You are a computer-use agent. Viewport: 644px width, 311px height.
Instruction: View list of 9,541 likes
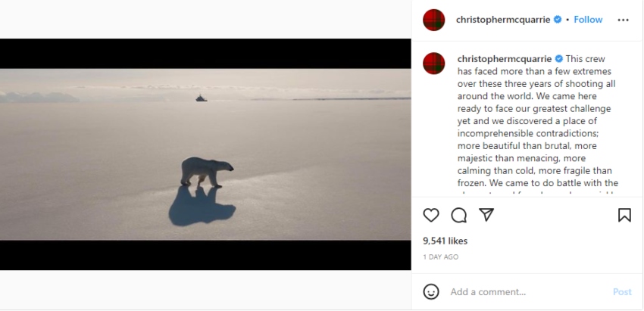tap(445, 241)
